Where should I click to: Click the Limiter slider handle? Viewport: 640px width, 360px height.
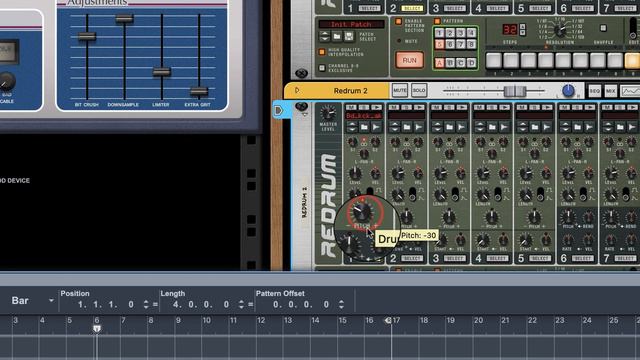[162, 72]
